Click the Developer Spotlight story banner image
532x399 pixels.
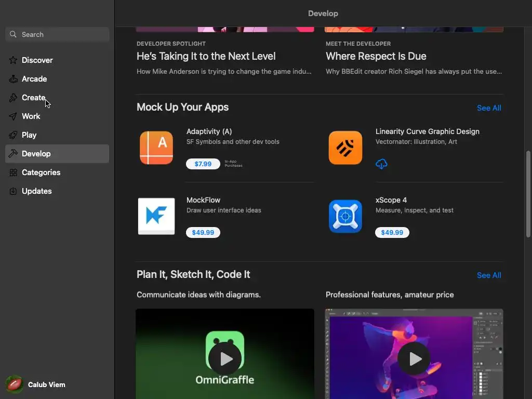point(225,30)
